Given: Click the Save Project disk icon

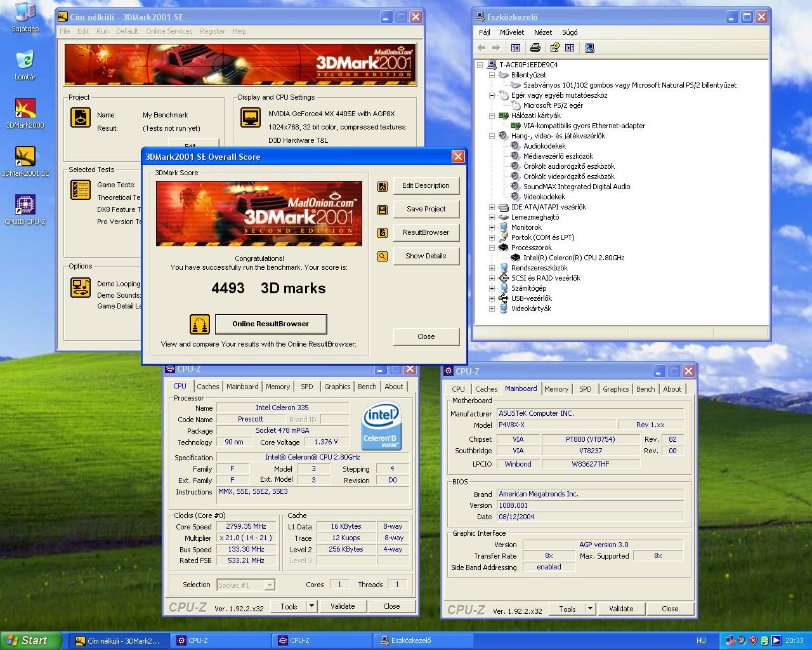Looking at the screenshot, I should pos(383,209).
